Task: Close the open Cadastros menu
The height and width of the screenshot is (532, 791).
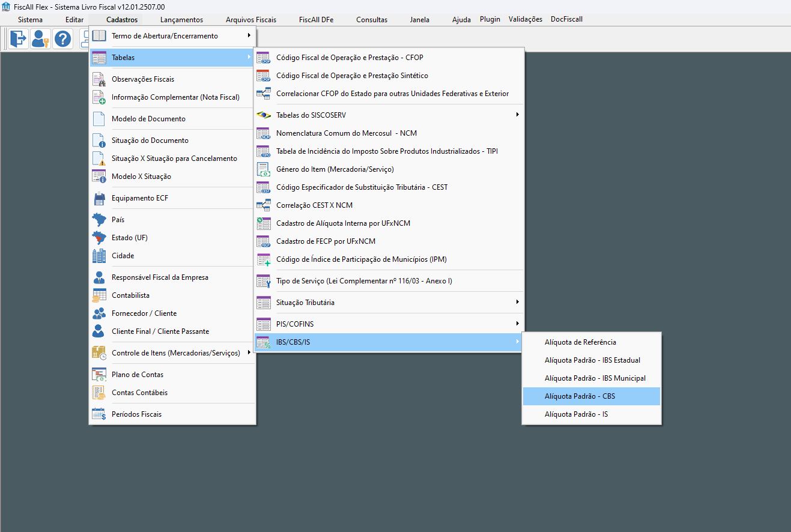Action: coord(122,20)
